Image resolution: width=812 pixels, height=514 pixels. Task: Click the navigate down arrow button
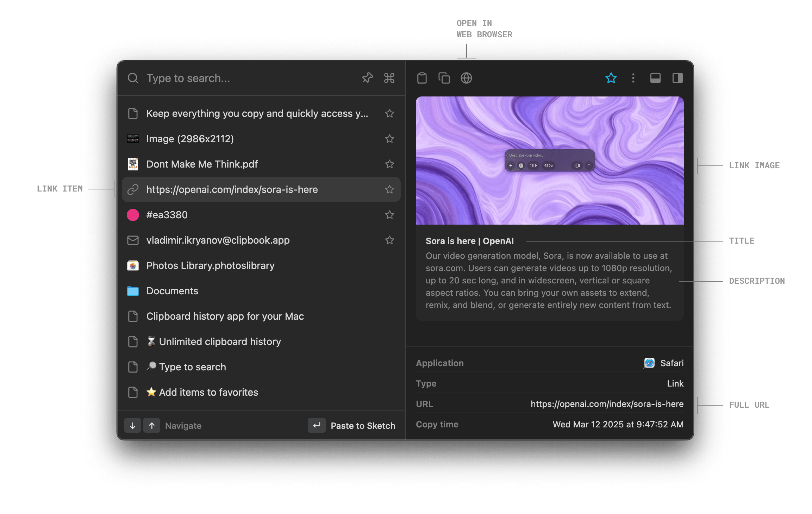click(133, 425)
